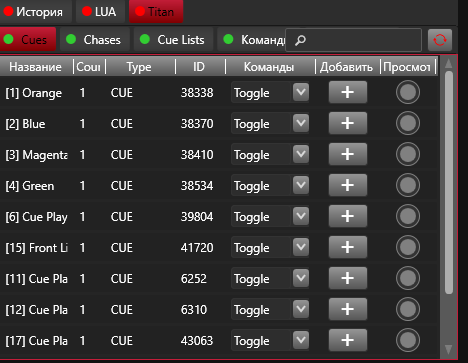Switch to the LUA tab
The image size is (468, 363).
100,12
